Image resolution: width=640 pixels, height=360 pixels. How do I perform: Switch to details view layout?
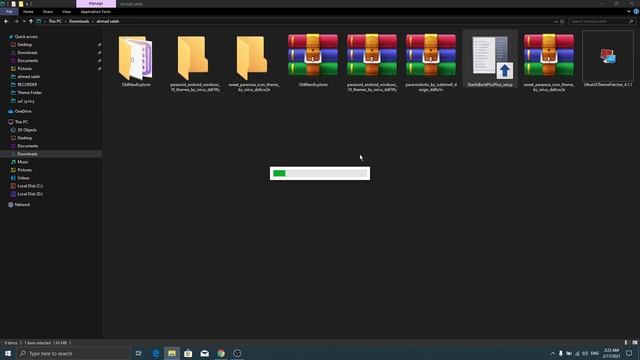(626, 343)
